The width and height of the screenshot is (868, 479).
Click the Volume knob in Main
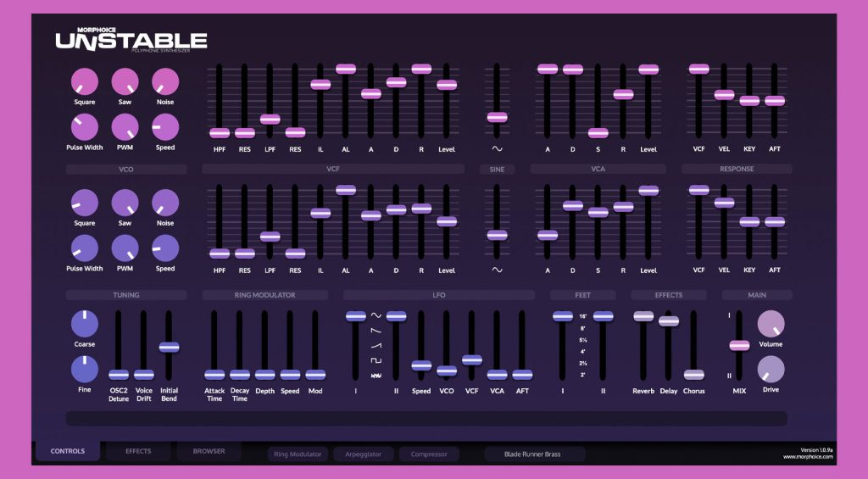click(771, 325)
